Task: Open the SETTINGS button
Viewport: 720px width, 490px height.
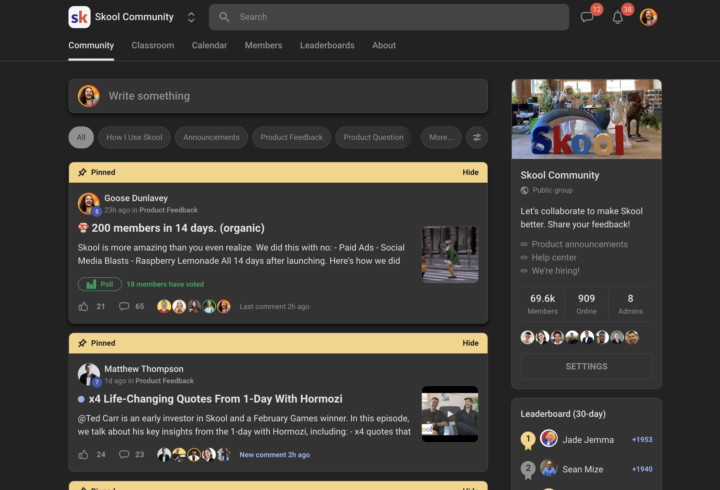Action: click(586, 366)
